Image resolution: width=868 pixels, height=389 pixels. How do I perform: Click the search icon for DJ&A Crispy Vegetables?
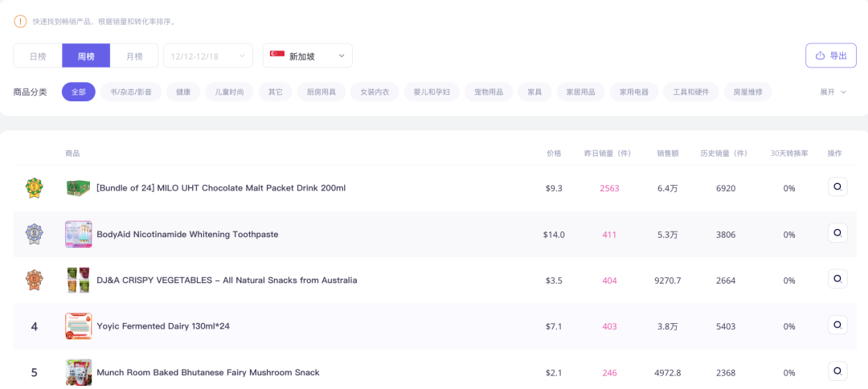(x=837, y=279)
